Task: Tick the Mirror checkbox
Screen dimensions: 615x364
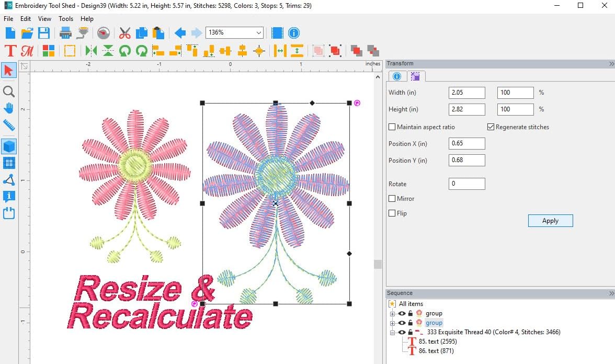Action: (x=392, y=199)
